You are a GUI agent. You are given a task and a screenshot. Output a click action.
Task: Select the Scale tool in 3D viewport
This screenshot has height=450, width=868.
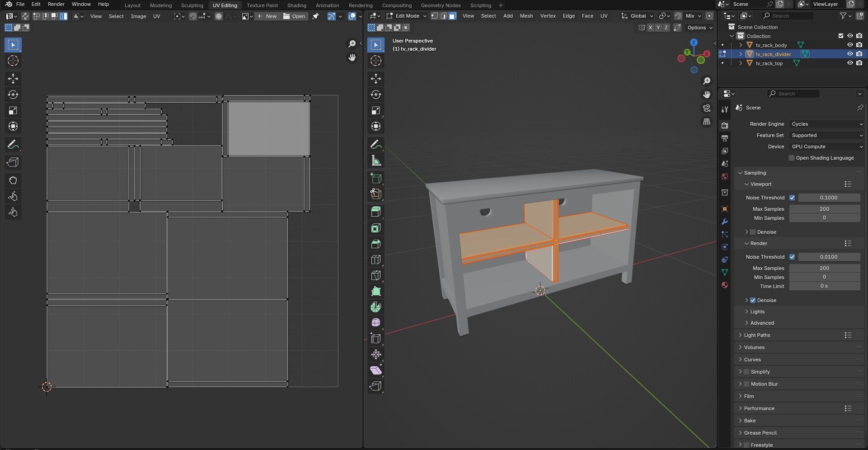(x=375, y=110)
